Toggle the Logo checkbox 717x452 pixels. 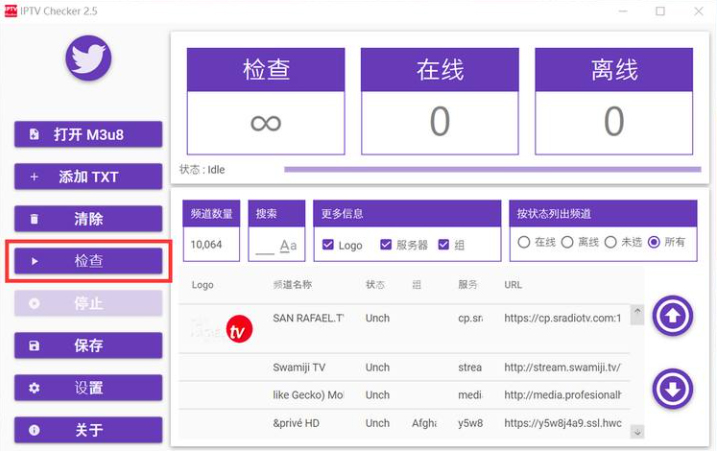(328, 245)
